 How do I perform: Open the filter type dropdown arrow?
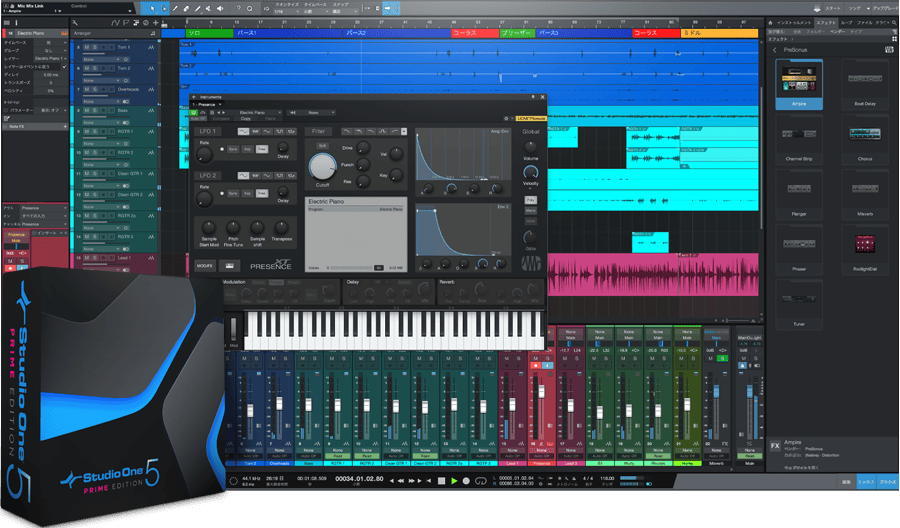click(x=404, y=131)
